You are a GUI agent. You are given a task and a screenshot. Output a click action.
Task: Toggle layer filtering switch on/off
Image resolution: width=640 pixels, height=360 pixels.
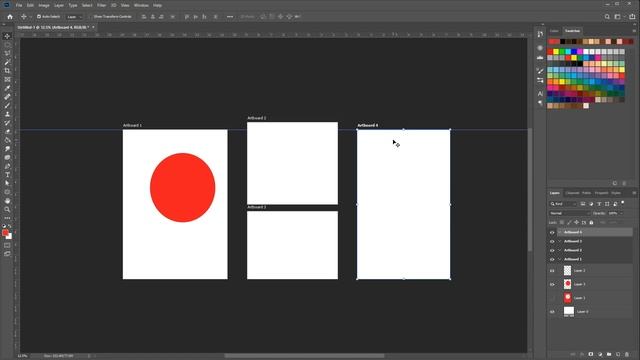click(x=623, y=203)
